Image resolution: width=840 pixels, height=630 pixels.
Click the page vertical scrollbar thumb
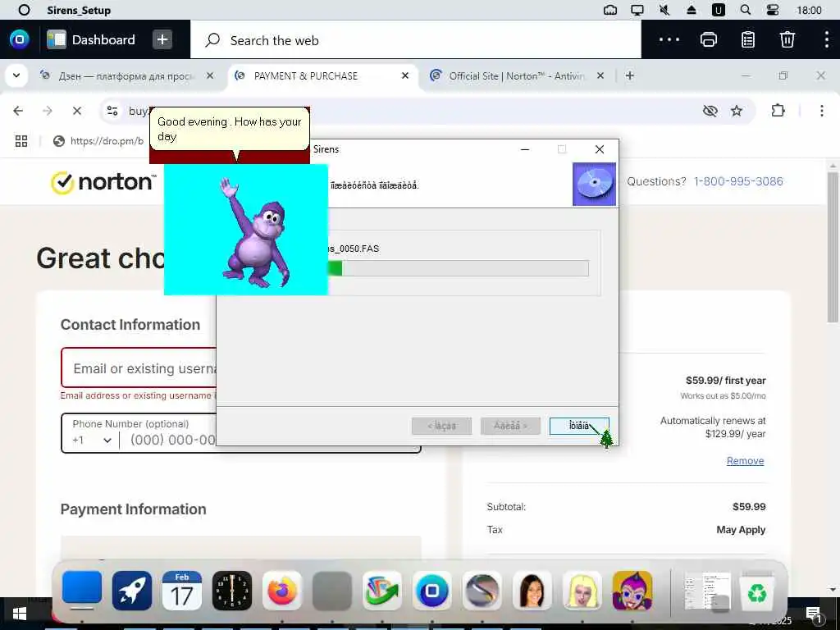tap(833, 247)
